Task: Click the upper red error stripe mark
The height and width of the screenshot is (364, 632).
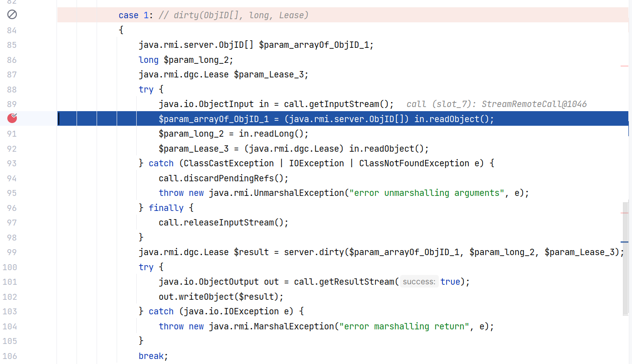Action: (x=624, y=67)
